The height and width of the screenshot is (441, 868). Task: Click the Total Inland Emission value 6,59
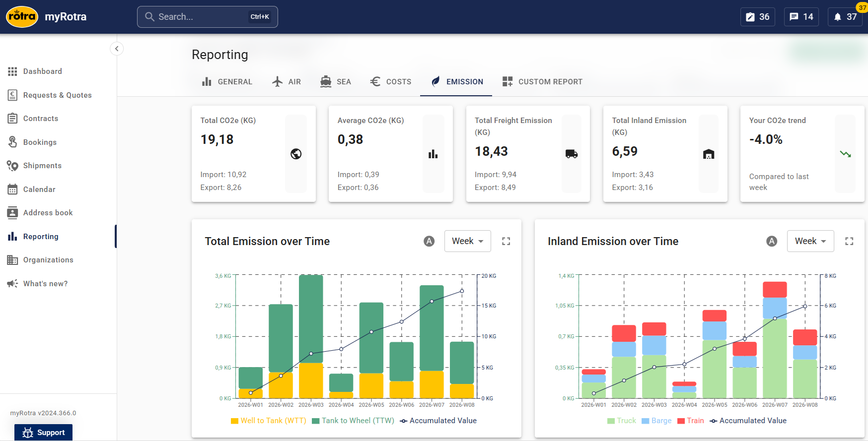(x=625, y=152)
